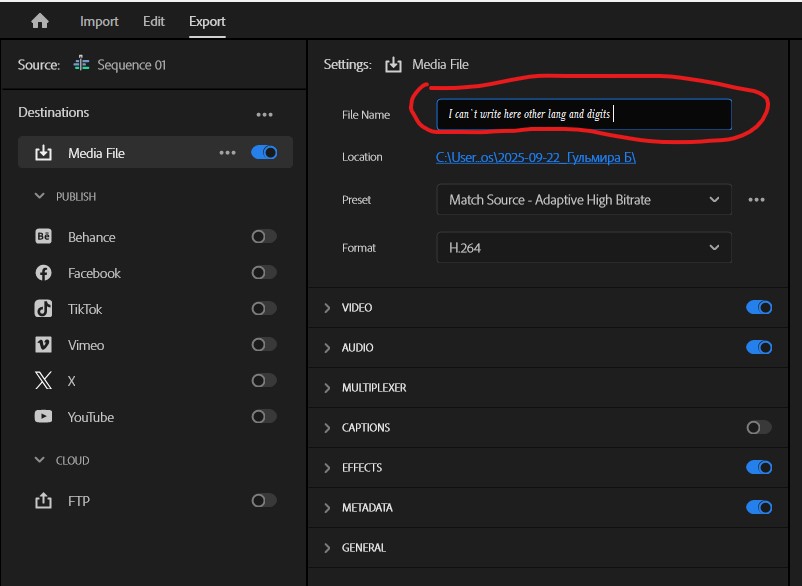
Task: Click the Behance icon in Publish list
Action: click(43, 237)
